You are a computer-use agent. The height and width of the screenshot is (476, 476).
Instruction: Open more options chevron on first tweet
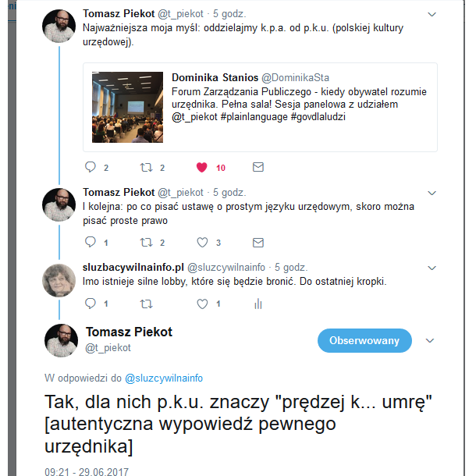click(x=432, y=14)
